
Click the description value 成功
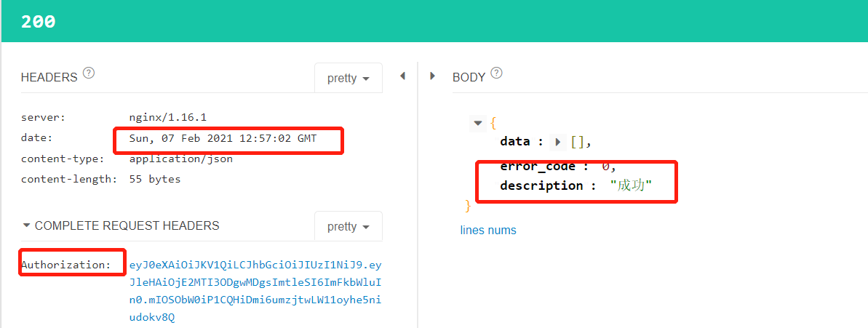[x=631, y=186]
